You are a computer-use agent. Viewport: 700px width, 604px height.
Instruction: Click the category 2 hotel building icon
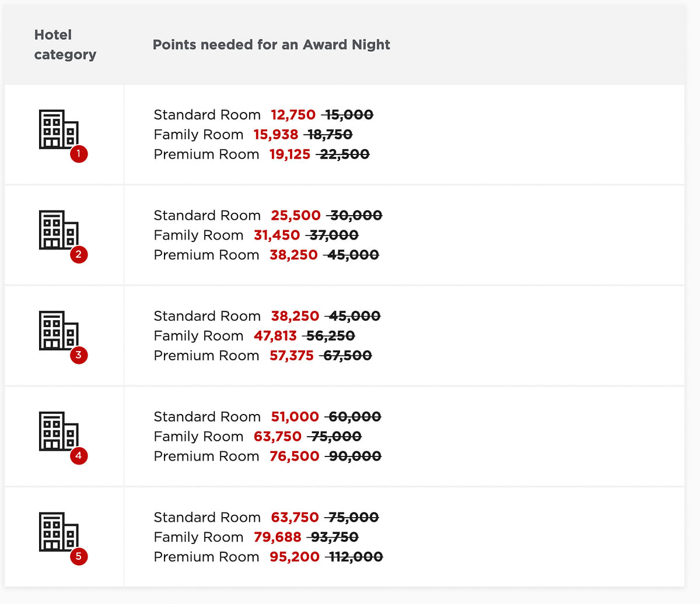click(x=59, y=230)
